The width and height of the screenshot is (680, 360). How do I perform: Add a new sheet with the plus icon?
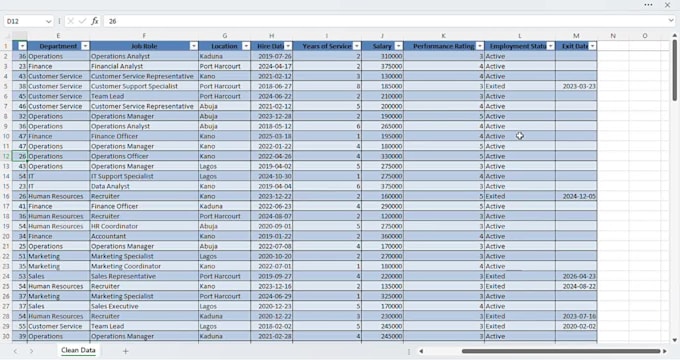(x=125, y=351)
